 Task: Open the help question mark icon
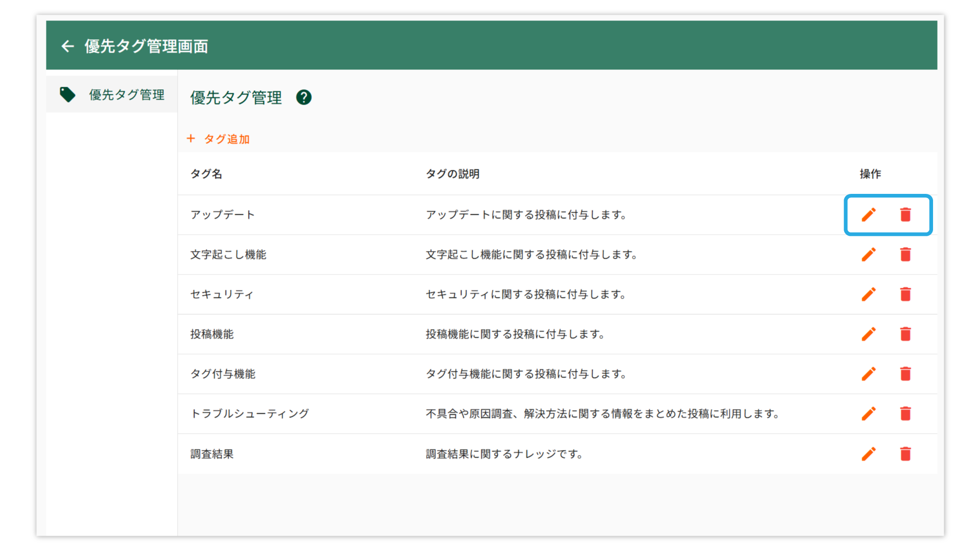point(304,97)
